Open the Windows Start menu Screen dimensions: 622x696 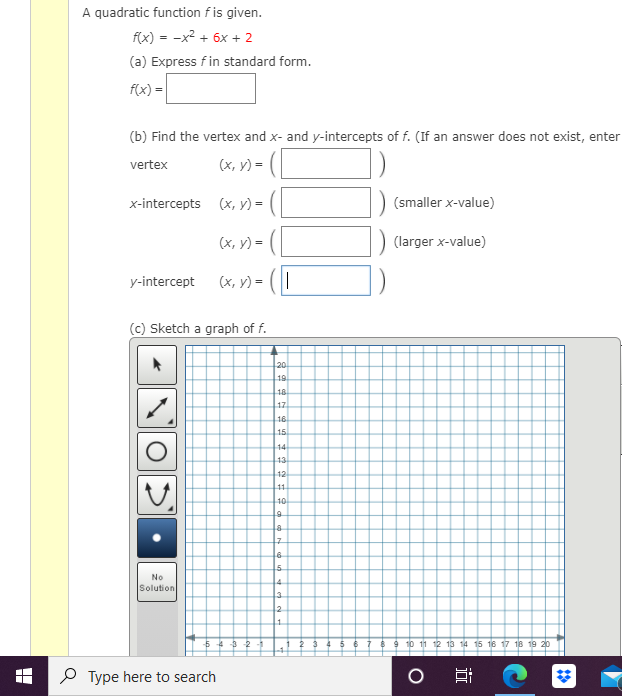point(24,676)
